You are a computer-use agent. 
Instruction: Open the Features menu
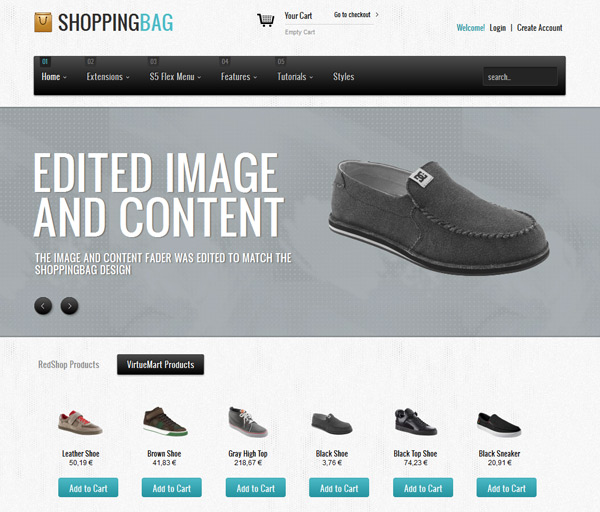pyautogui.click(x=239, y=77)
